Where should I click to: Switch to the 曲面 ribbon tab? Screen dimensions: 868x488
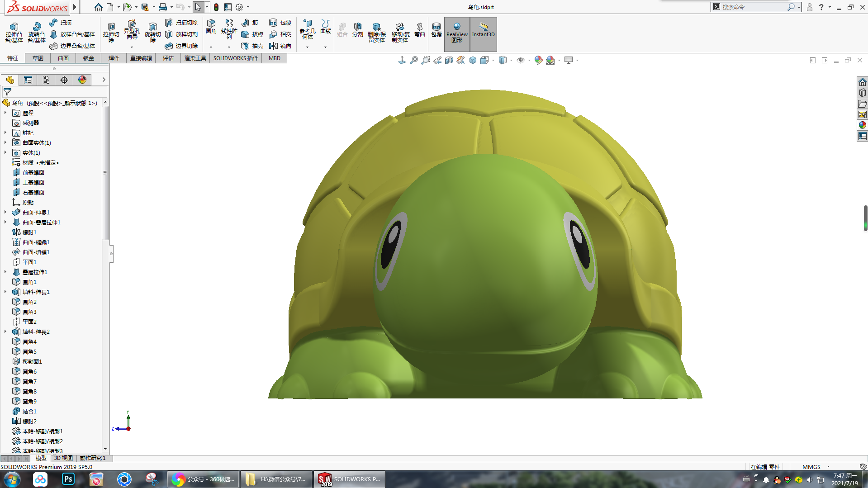pos(63,58)
